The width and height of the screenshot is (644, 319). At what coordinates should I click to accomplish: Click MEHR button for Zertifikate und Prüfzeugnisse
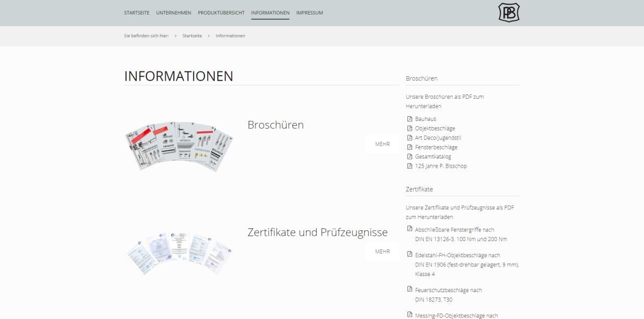383,251
